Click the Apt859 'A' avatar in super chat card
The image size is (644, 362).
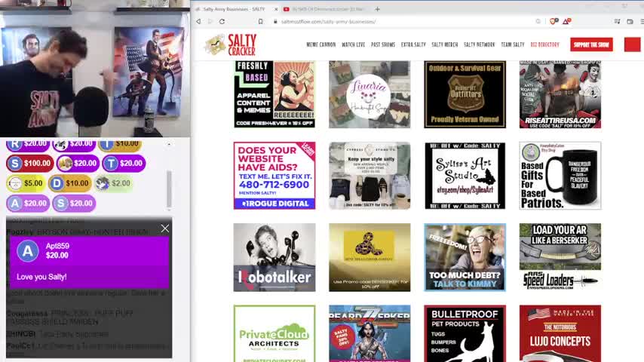pos(27,251)
